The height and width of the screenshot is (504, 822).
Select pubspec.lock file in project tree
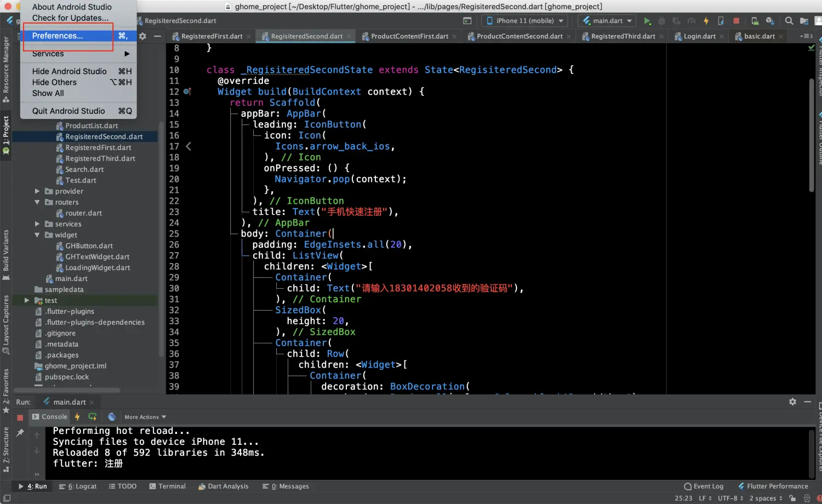pos(66,377)
